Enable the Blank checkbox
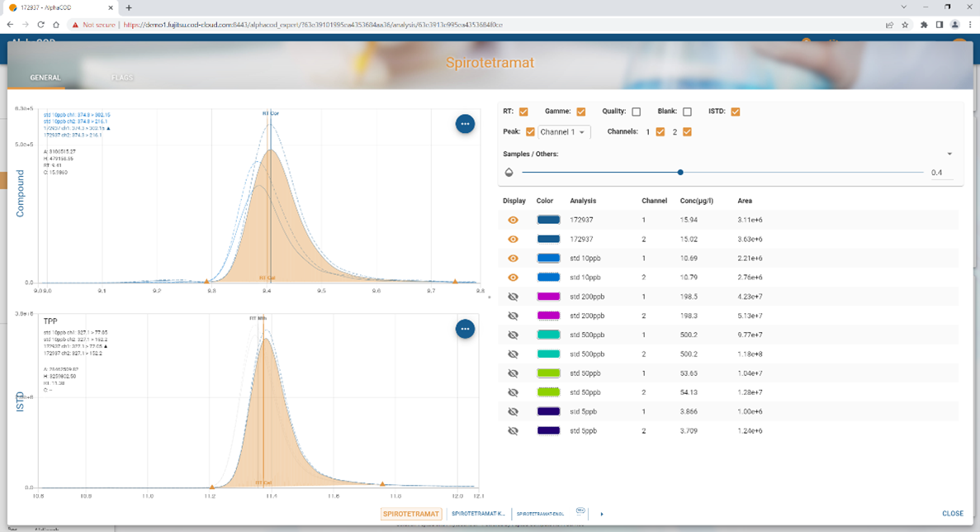Screen dimensions: 980x532 point(687,112)
